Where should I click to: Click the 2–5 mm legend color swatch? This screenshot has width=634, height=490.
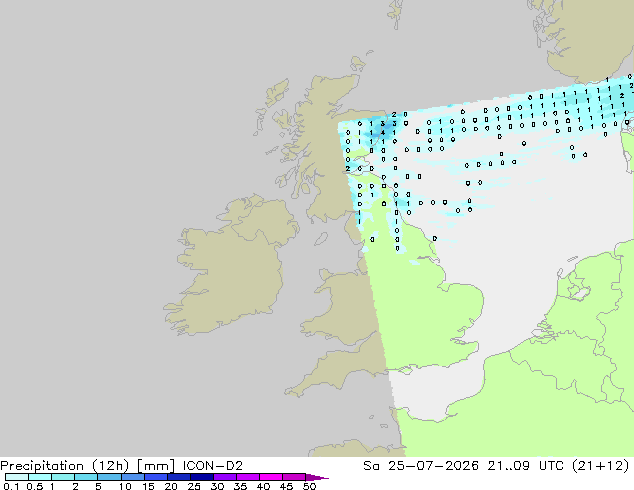point(87,477)
